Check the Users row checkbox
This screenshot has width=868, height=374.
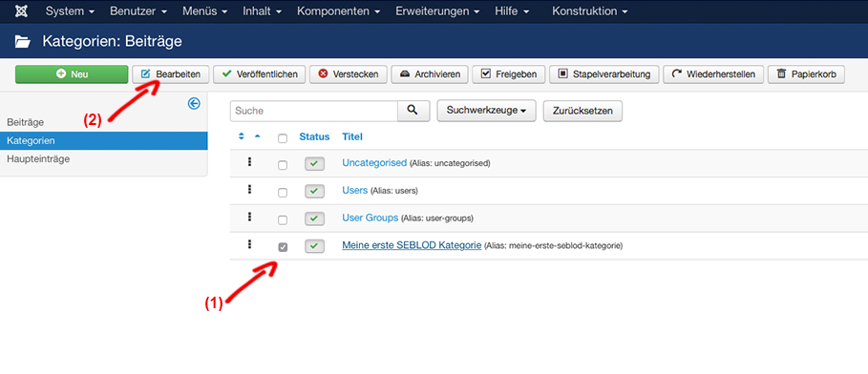[x=283, y=193]
